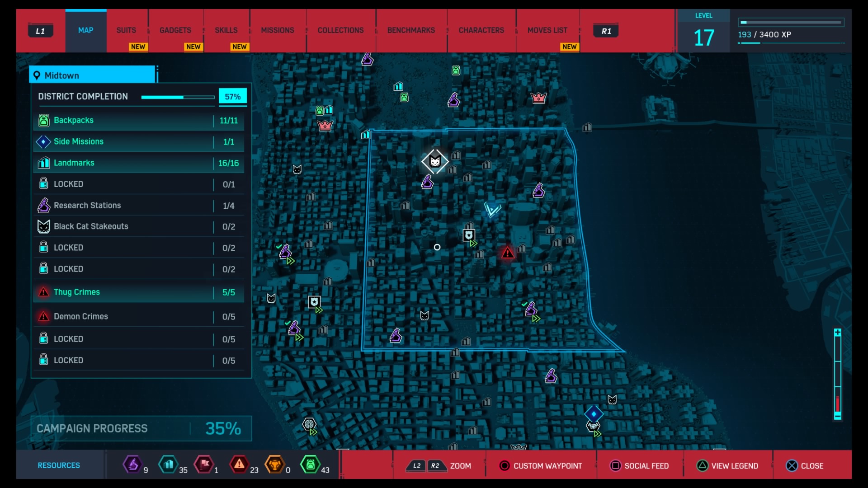
Task: Open the Skills tab
Action: pos(226,30)
